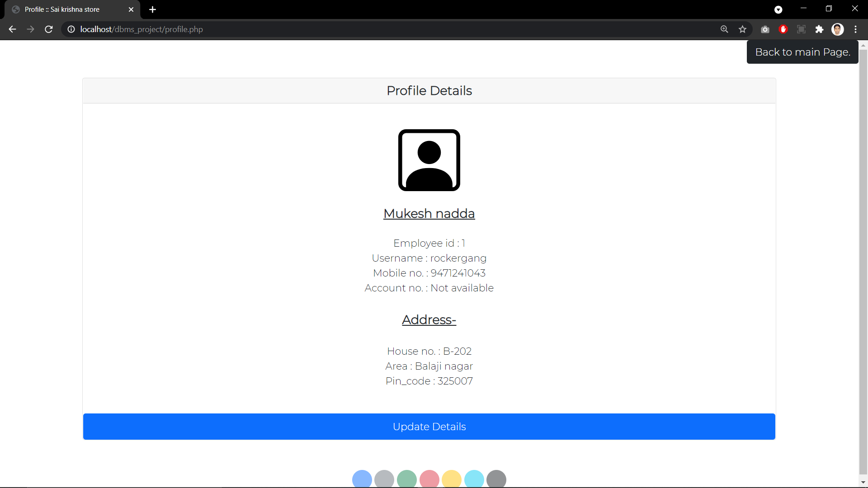
Task: Click the scrollbar up arrow
Action: [x=863, y=45]
